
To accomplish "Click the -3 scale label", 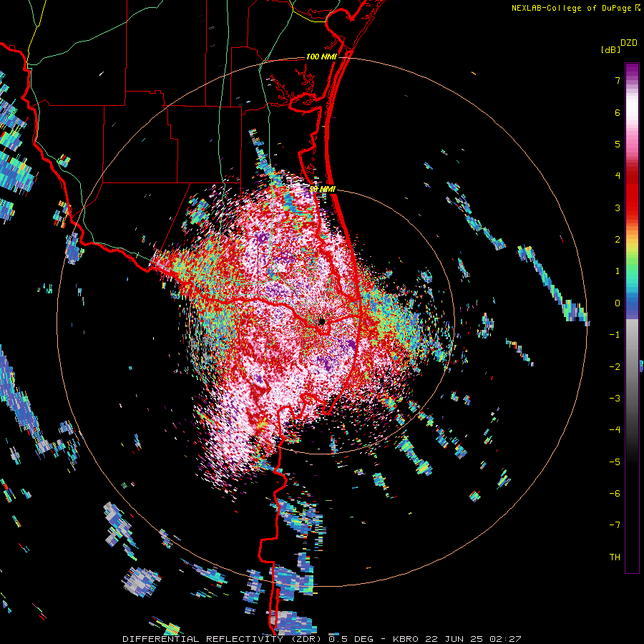I will coord(615,398).
